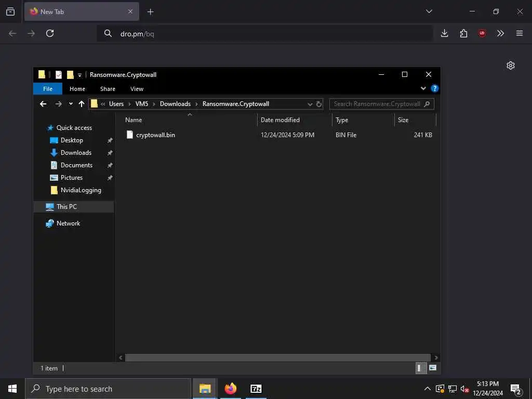The height and width of the screenshot is (399, 532).
Task: Open Downloads in Quick access
Action: coord(76,153)
